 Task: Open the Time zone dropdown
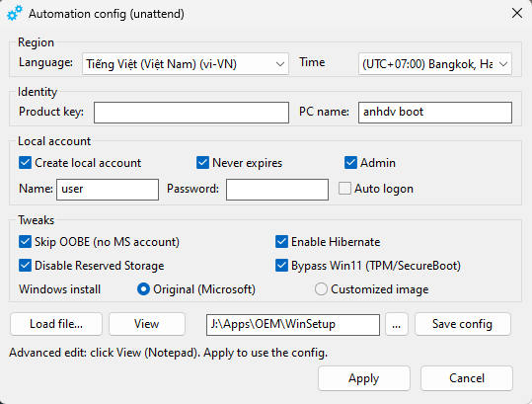pyautogui.click(x=435, y=64)
